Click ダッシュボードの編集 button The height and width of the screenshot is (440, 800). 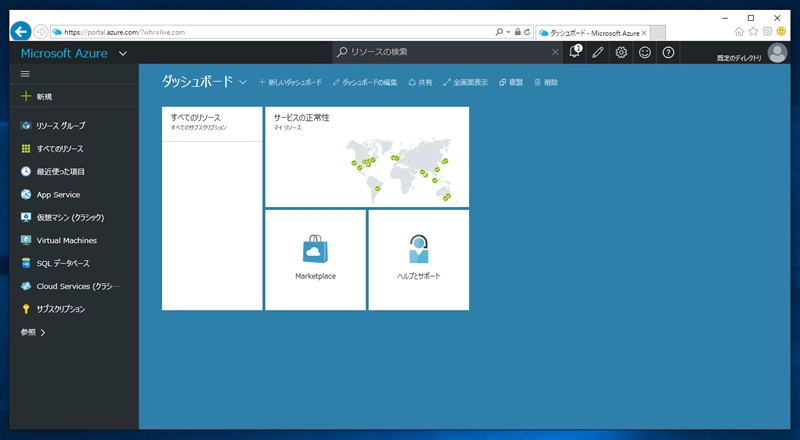pyautogui.click(x=365, y=82)
